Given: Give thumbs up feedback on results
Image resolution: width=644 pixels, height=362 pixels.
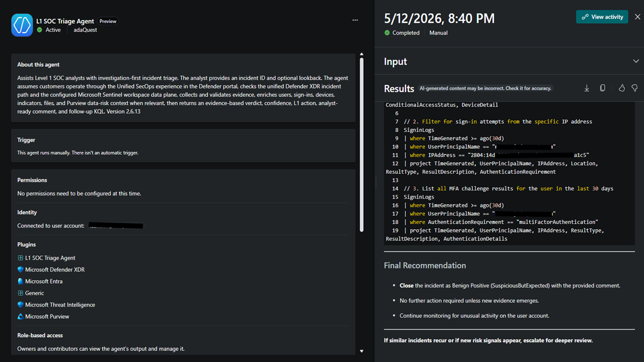Looking at the screenshot, I should click(x=622, y=88).
